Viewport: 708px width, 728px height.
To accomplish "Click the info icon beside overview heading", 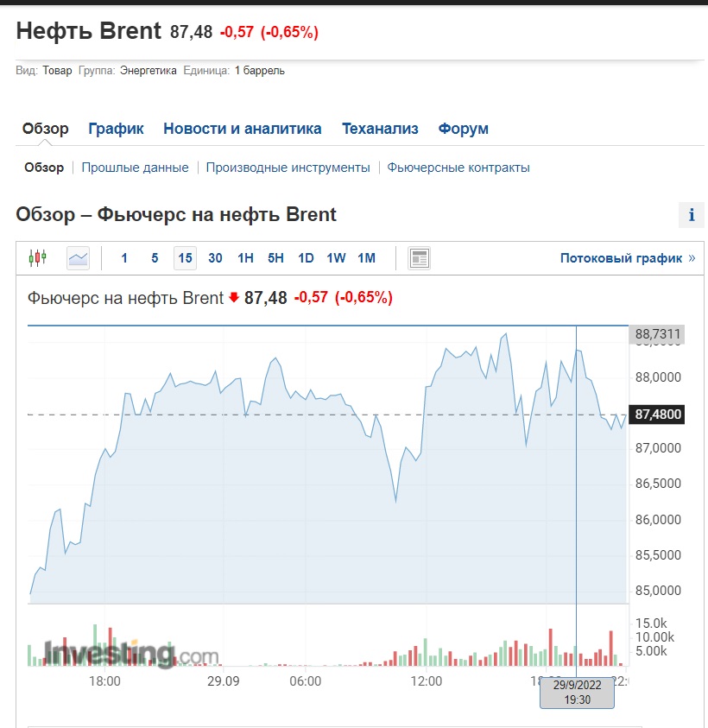I will 692,215.
